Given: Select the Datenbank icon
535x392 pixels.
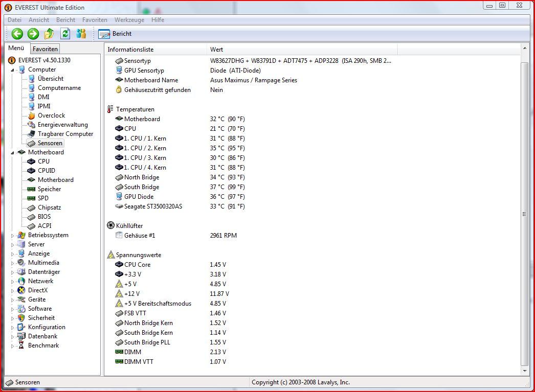Looking at the screenshot, I should coord(21,336).
